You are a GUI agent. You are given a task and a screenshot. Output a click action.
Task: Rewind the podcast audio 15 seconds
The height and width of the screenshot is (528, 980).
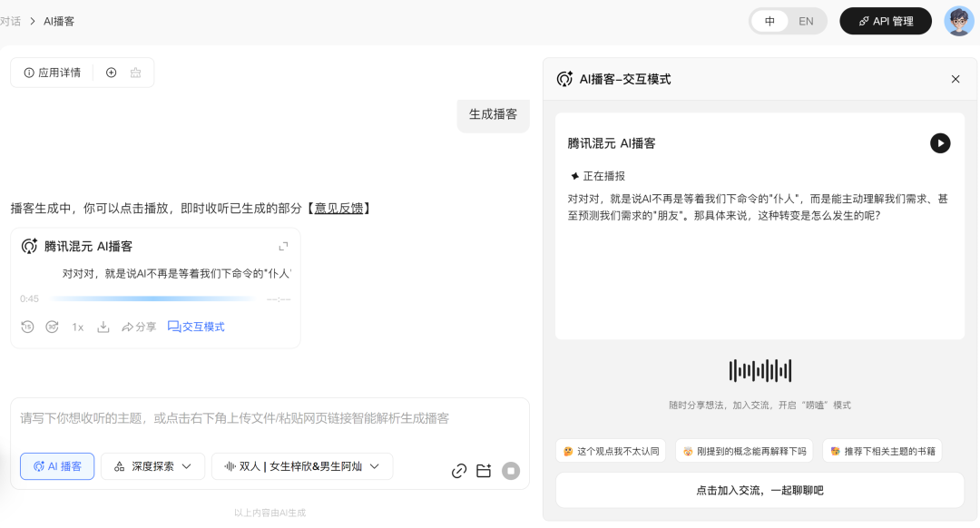27,326
